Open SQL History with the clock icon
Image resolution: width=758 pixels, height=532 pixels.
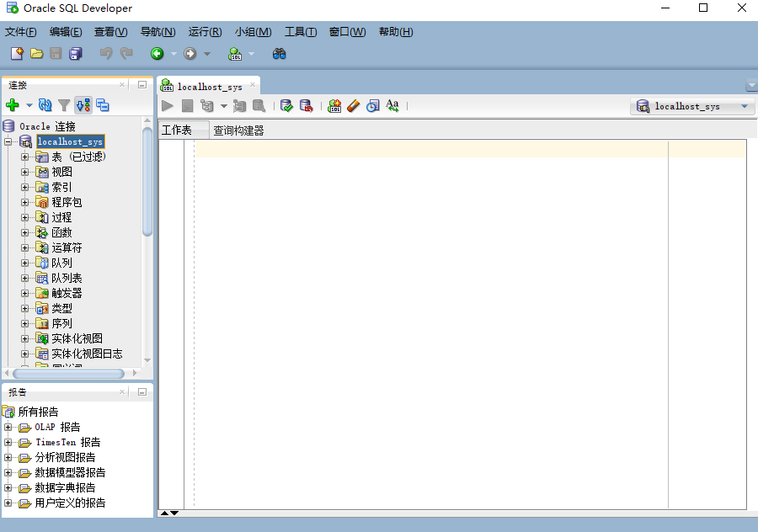click(x=373, y=106)
